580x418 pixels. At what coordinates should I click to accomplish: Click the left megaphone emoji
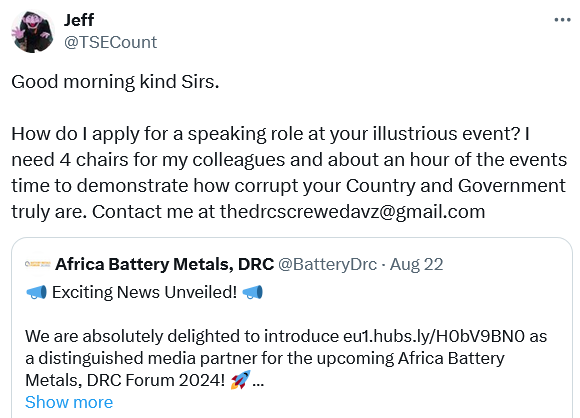[x=37, y=292]
